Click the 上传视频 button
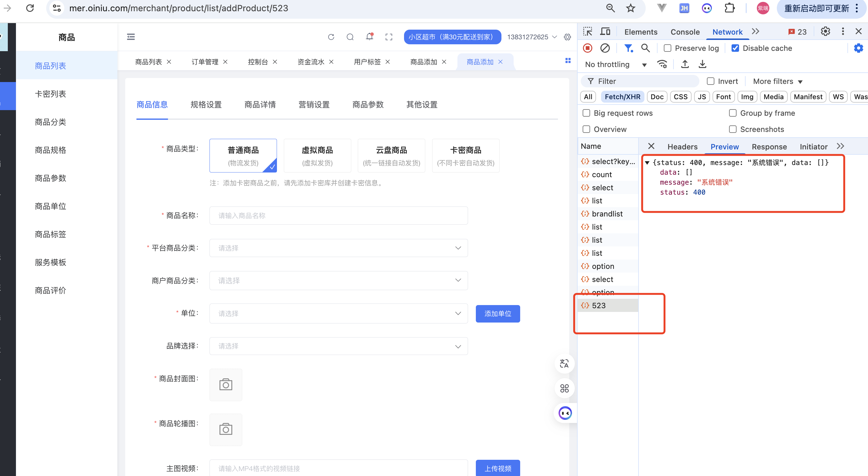 click(x=498, y=468)
